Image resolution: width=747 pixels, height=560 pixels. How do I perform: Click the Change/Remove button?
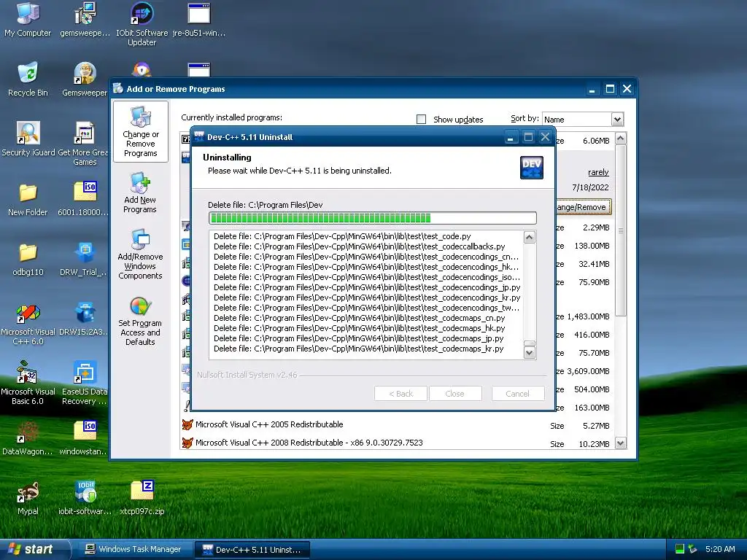[x=583, y=207]
